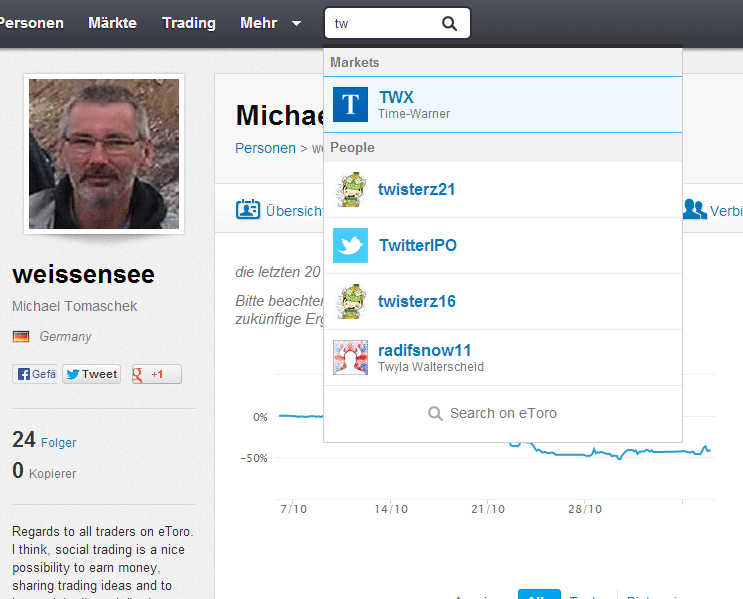Click the Personen breadcrumb link

265,148
